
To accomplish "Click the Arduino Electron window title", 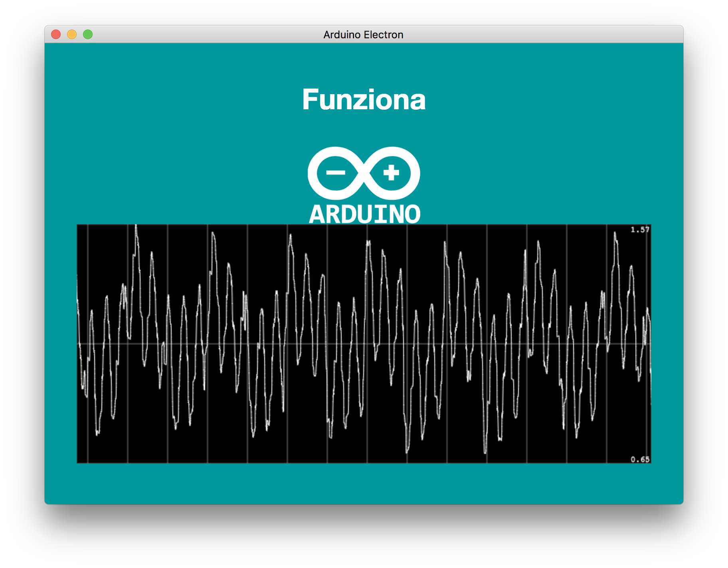I will 363,35.
